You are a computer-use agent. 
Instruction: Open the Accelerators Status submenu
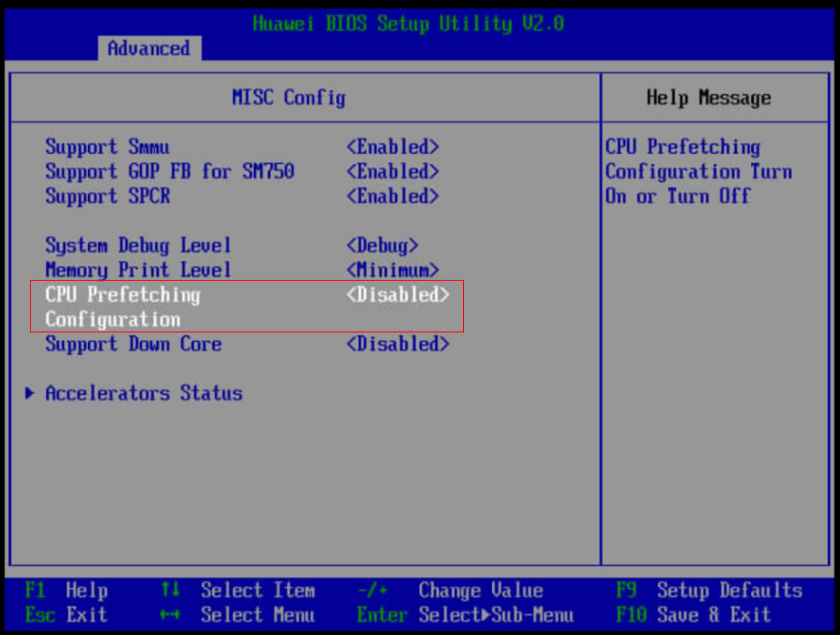tap(143, 393)
